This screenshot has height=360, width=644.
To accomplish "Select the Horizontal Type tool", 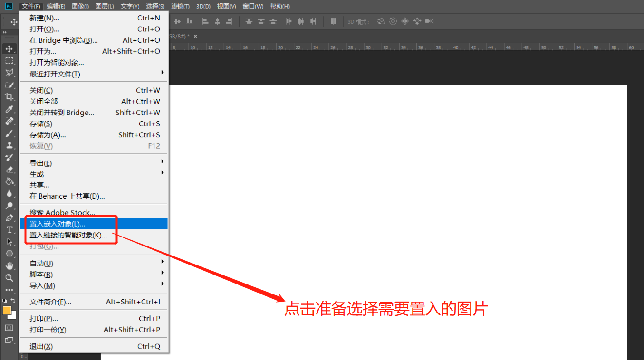I will (9, 230).
